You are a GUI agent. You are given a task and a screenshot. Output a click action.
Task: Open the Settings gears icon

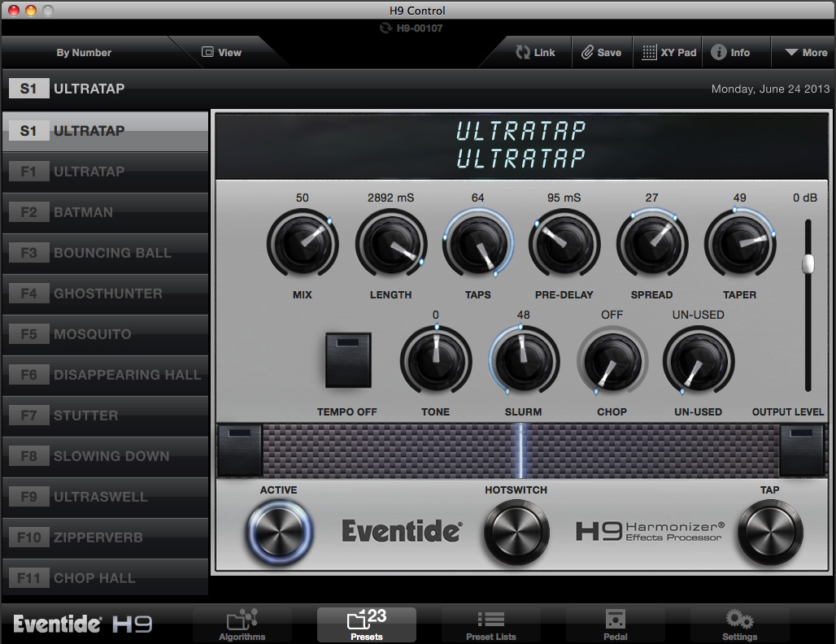tap(739, 619)
